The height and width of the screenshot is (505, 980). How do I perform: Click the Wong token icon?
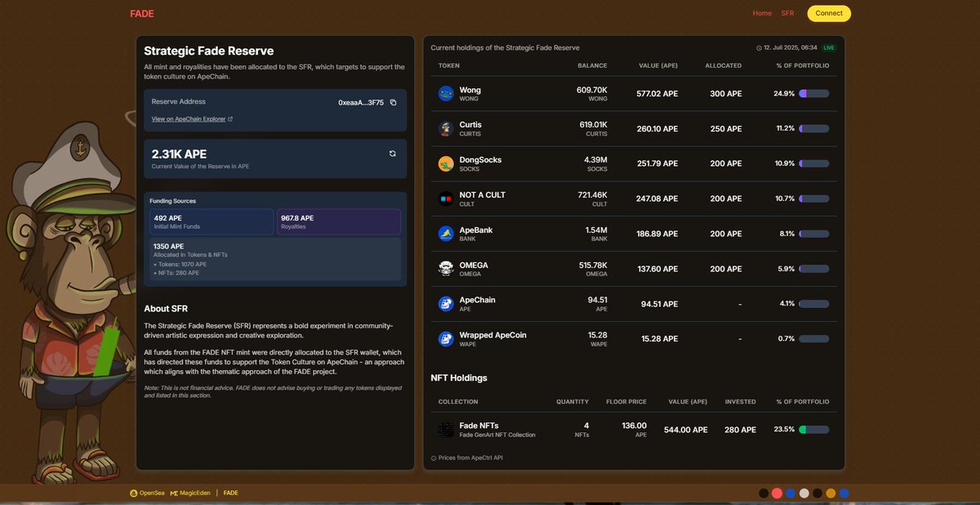pos(446,94)
